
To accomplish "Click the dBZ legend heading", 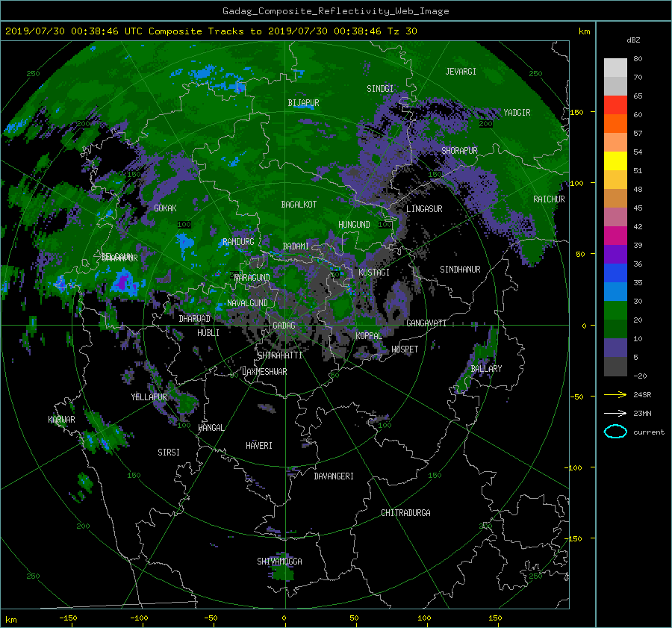I will 633,40.
